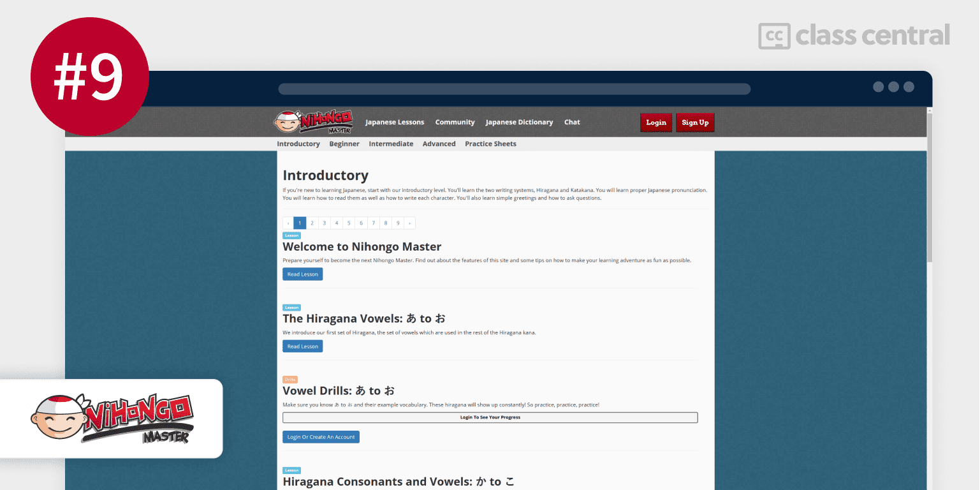Open the Practice Sheets tab
The image size is (980, 490).
(x=490, y=144)
